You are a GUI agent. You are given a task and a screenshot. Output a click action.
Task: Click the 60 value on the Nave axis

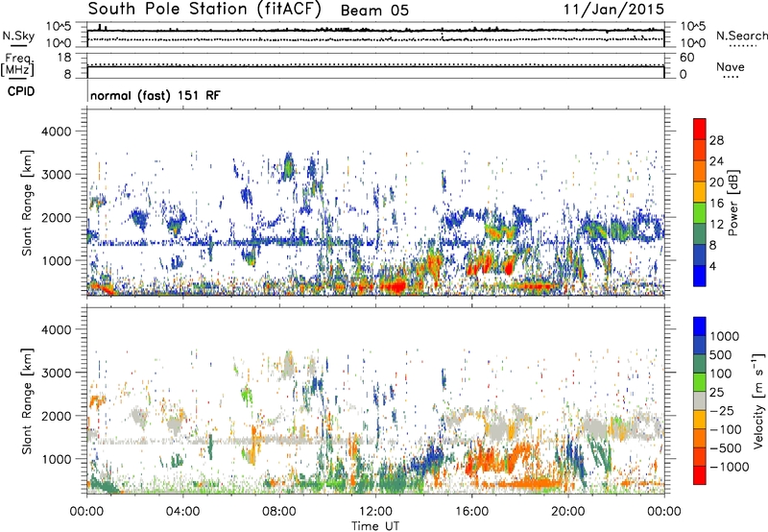(686, 58)
